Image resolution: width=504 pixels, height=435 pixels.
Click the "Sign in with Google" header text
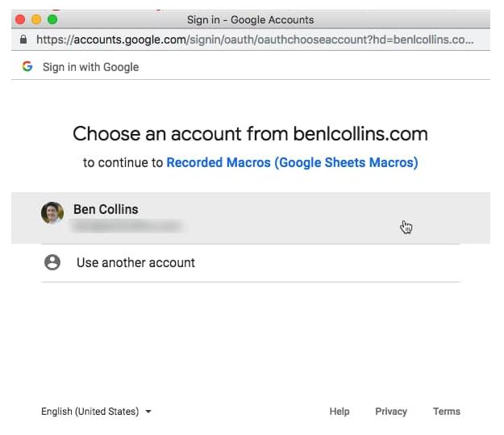[x=90, y=67]
